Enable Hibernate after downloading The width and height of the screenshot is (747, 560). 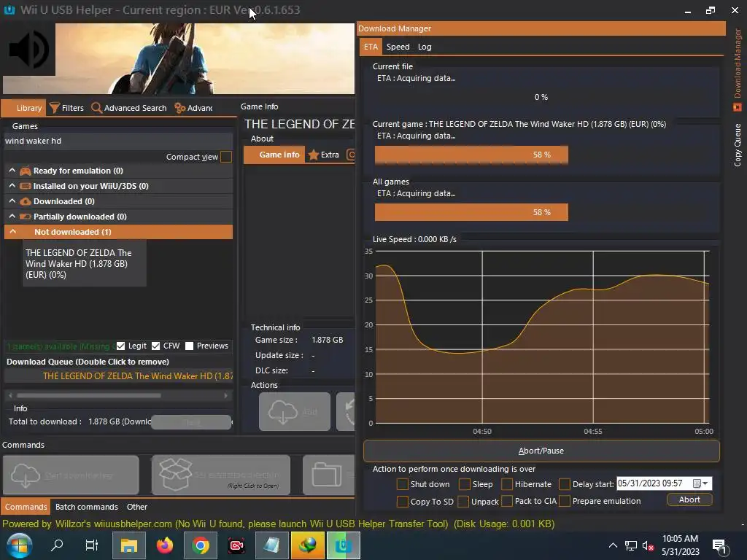(507, 484)
